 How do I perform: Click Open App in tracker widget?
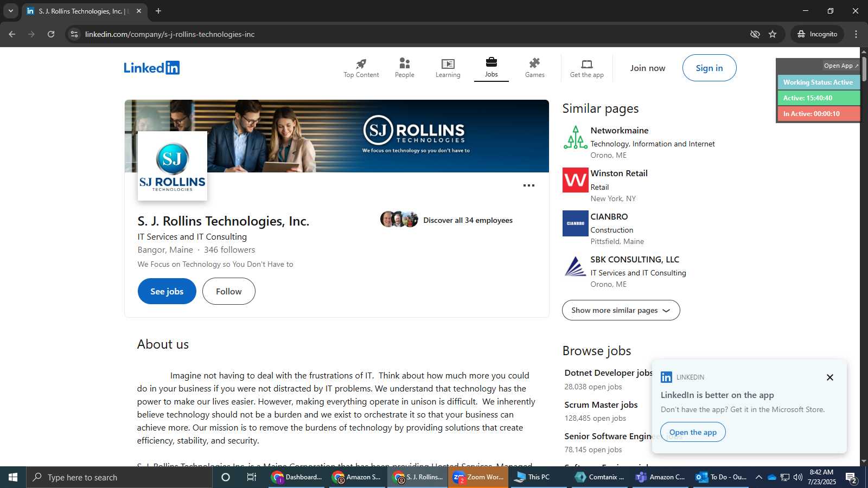coord(841,66)
